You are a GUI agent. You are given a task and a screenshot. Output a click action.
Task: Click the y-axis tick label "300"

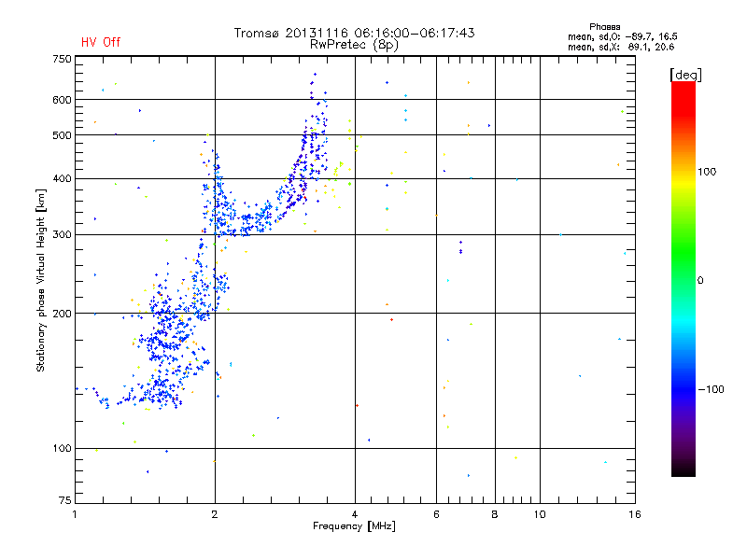coord(62,235)
